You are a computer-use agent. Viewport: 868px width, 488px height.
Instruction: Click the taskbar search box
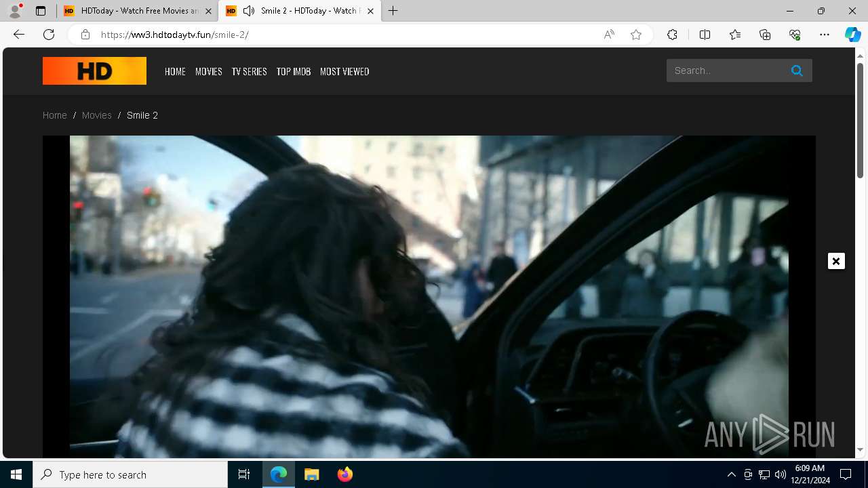coord(130,474)
